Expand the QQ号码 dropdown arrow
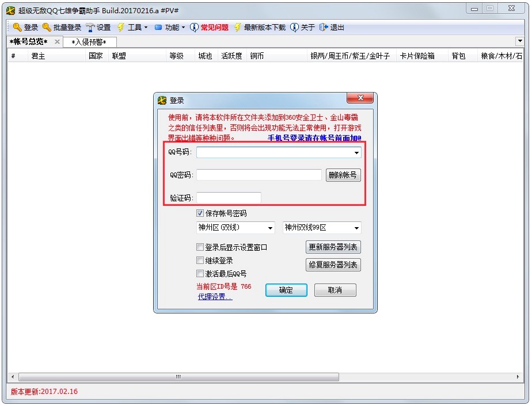This screenshot has width=532, height=406. point(356,152)
